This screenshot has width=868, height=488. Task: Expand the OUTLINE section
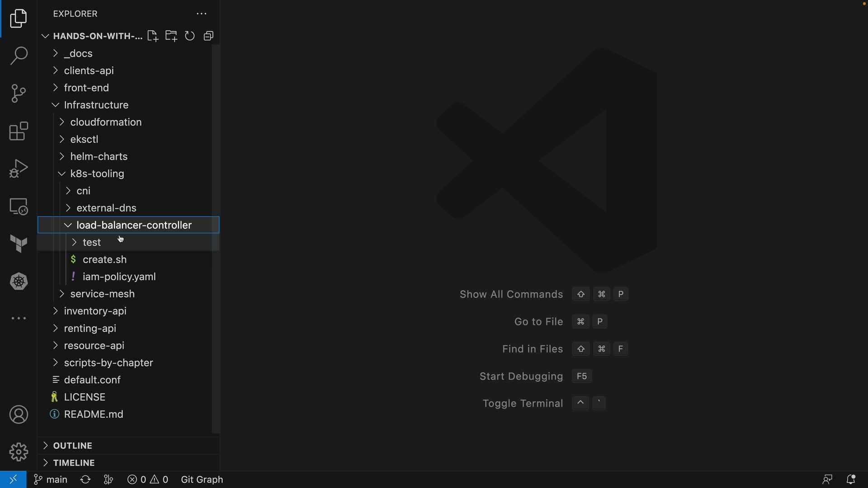(72, 446)
